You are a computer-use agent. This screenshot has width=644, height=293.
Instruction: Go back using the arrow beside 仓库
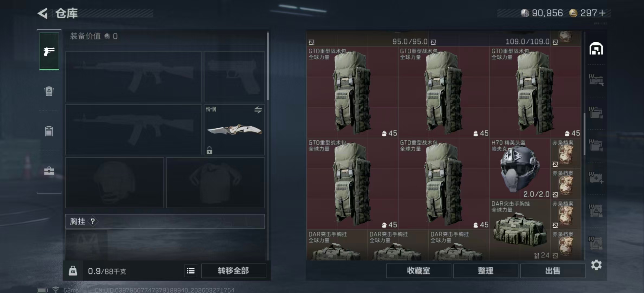coord(43,13)
